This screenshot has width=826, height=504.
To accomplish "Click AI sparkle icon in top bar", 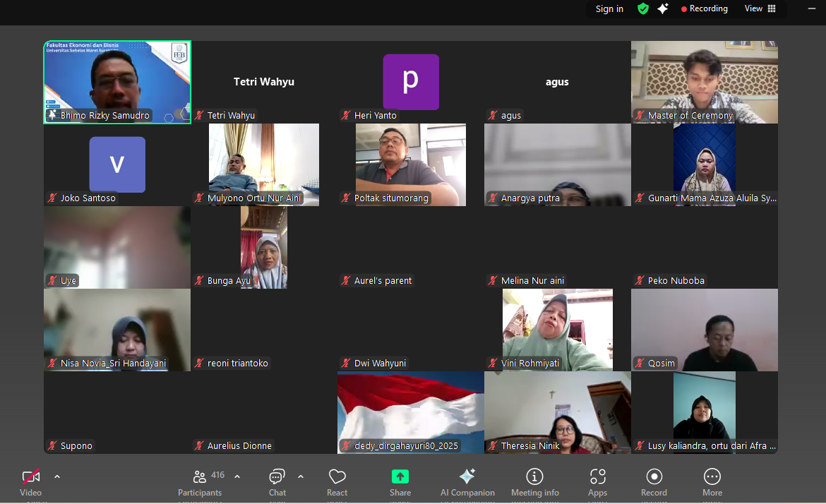I will [662, 8].
